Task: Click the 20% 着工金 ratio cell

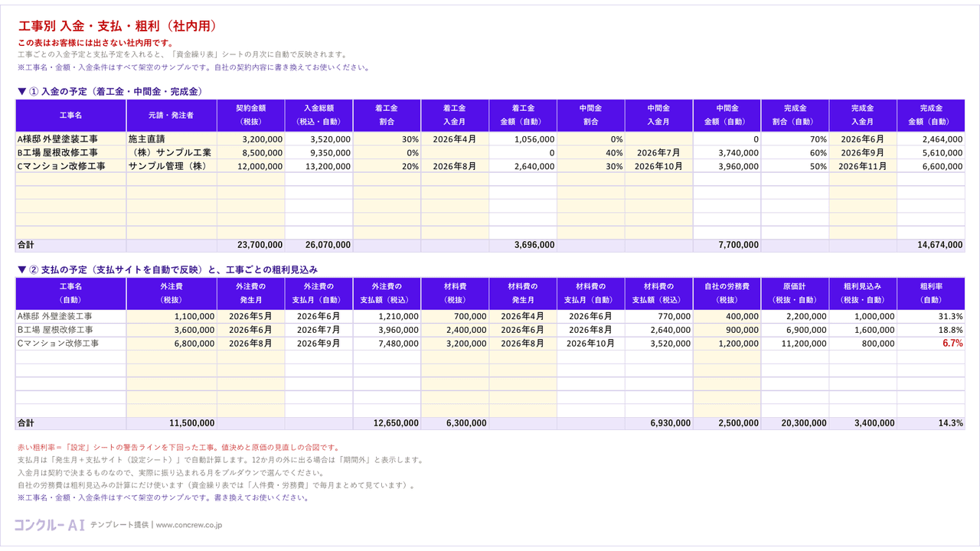Action: 387,166
